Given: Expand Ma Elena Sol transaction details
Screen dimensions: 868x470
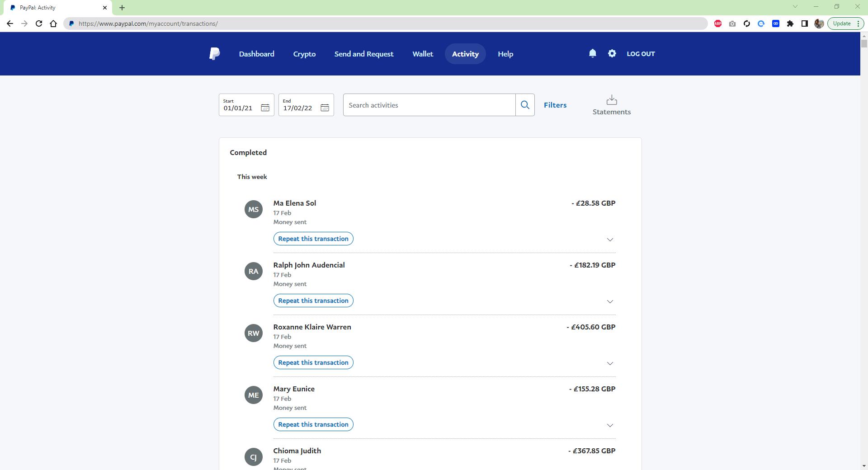Looking at the screenshot, I should 610,240.
